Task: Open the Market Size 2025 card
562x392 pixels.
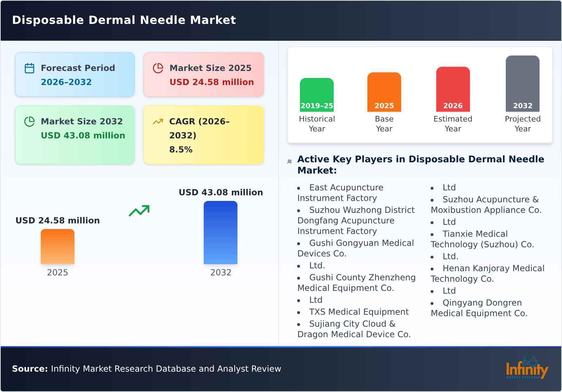Action: pyautogui.click(x=203, y=74)
